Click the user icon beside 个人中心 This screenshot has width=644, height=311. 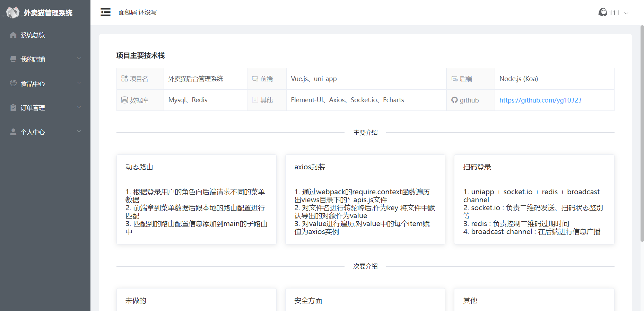[x=13, y=132]
